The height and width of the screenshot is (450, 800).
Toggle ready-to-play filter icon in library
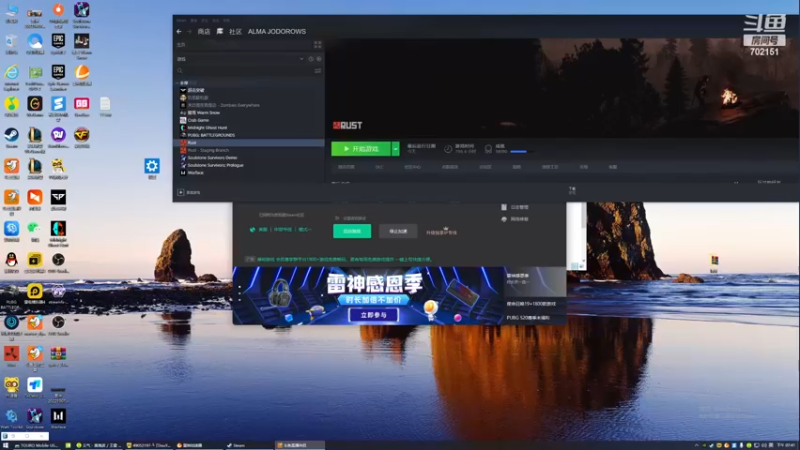[319, 59]
